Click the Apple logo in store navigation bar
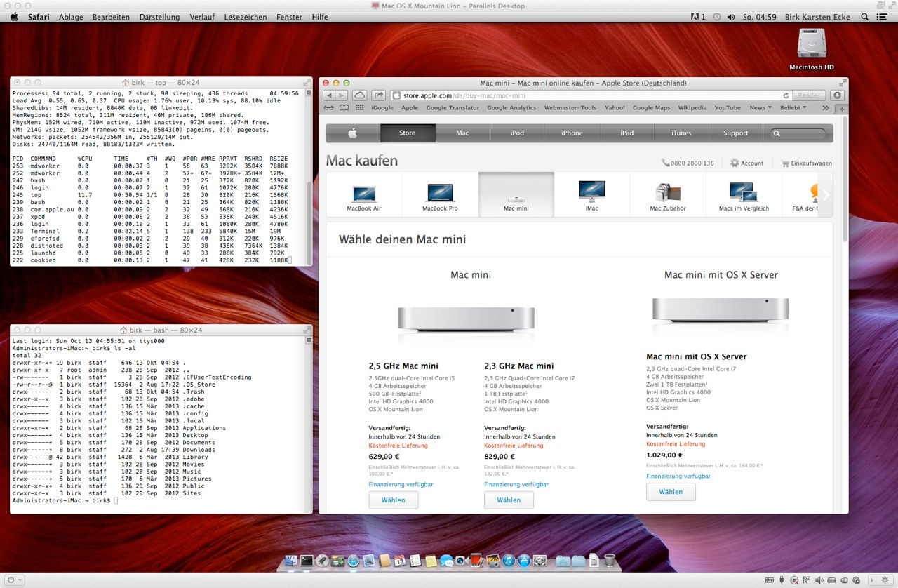The height and width of the screenshot is (588, 898). (353, 133)
